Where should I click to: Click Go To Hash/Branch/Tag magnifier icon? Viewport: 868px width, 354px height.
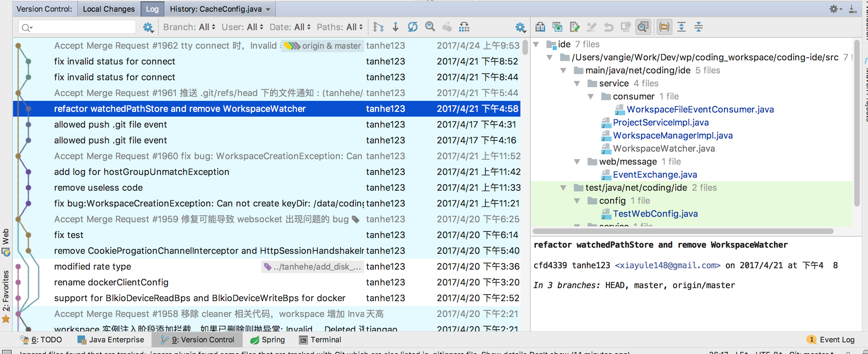pos(430,27)
